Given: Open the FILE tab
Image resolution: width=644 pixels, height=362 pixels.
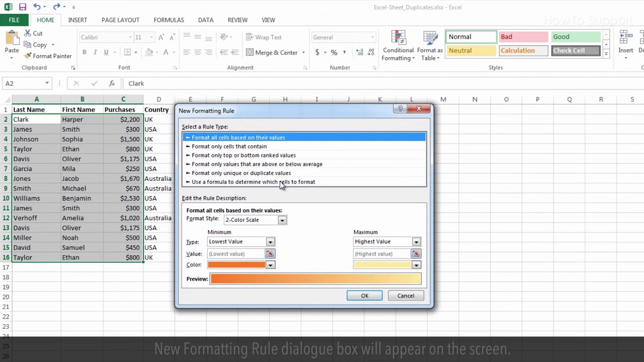Looking at the screenshot, I should (14, 20).
